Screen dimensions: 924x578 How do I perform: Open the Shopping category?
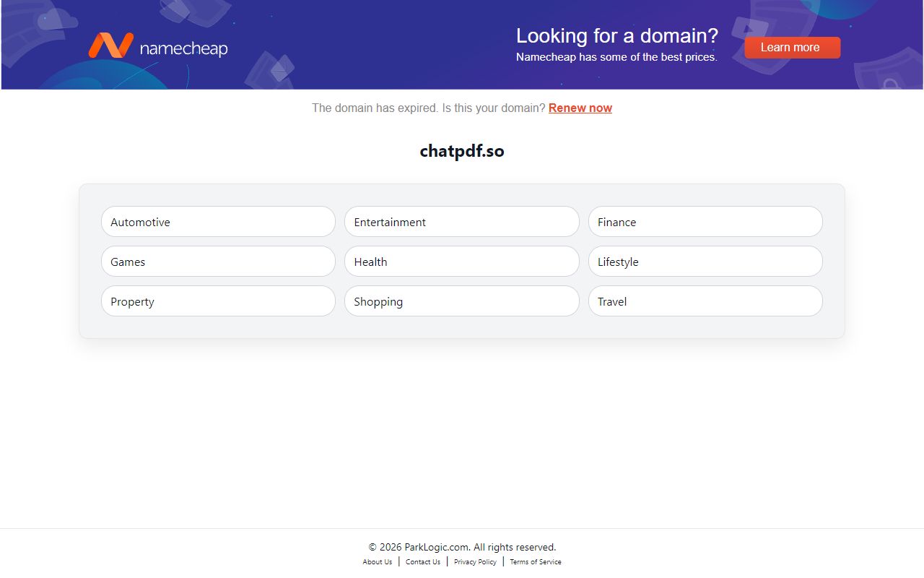(461, 301)
